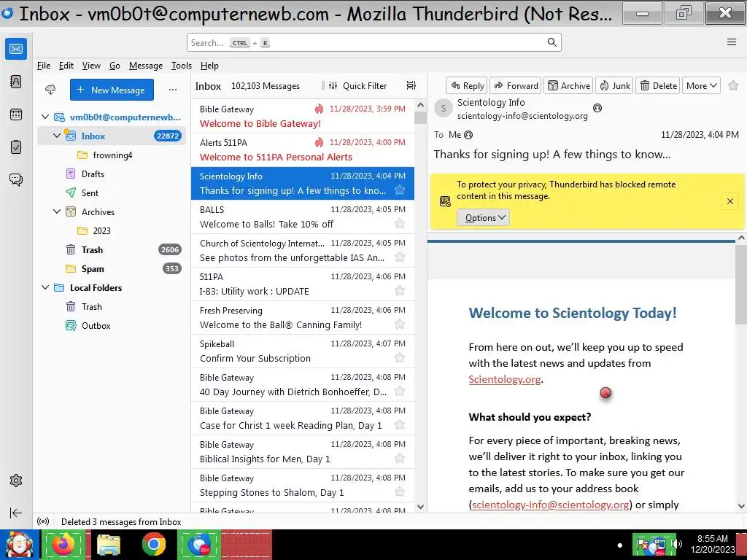Image resolution: width=747 pixels, height=560 pixels.
Task: Forward the open message
Action: coord(516,86)
